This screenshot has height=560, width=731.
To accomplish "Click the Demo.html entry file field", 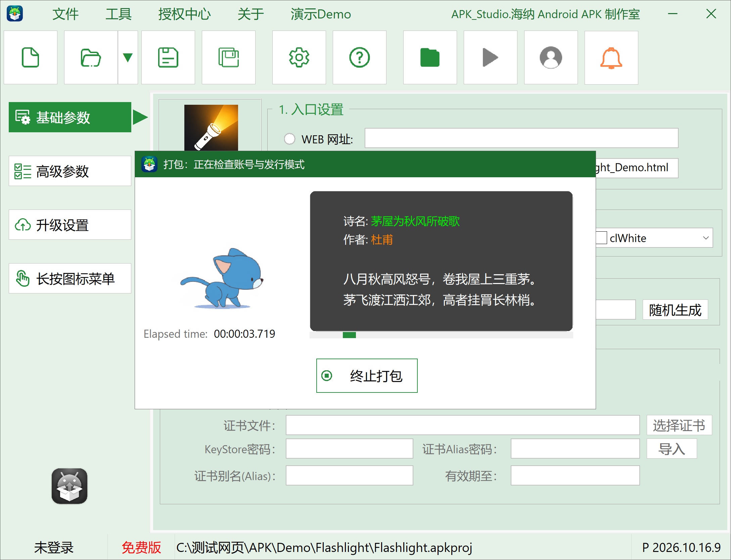I will 637,168.
